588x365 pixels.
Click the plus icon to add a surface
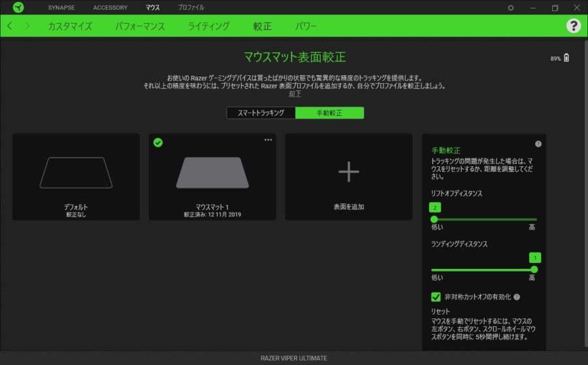[x=348, y=172]
